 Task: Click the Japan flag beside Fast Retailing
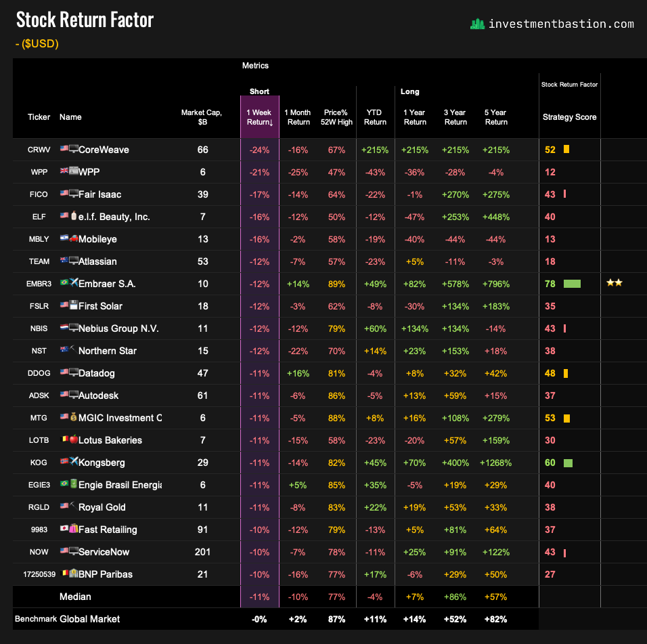pyautogui.click(x=64, y=528)
